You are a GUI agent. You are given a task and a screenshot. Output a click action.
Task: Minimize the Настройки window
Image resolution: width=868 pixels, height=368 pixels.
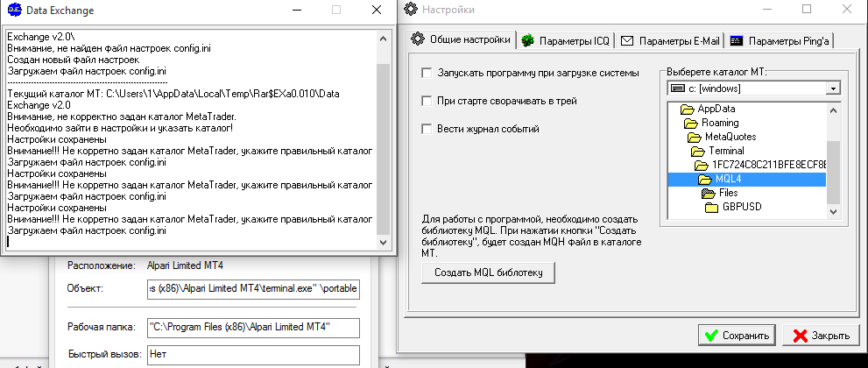point(767,10)
